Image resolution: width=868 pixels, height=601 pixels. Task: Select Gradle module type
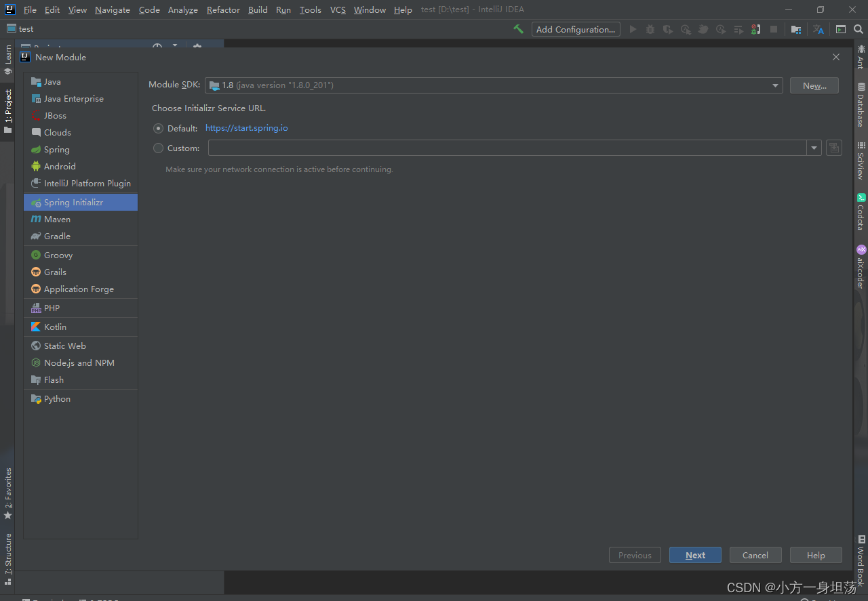81,236
